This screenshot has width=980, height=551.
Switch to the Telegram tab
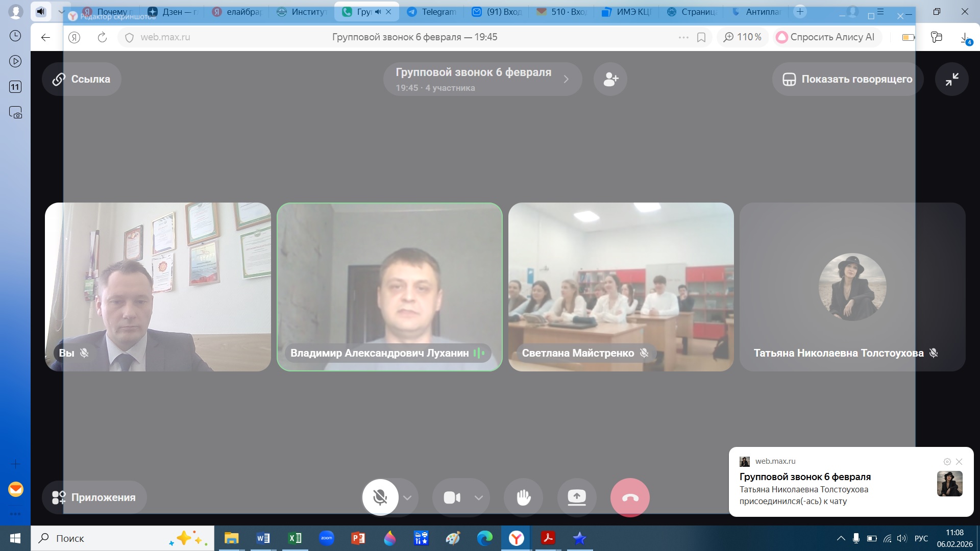pyautogui.click(x=433, y=12)
